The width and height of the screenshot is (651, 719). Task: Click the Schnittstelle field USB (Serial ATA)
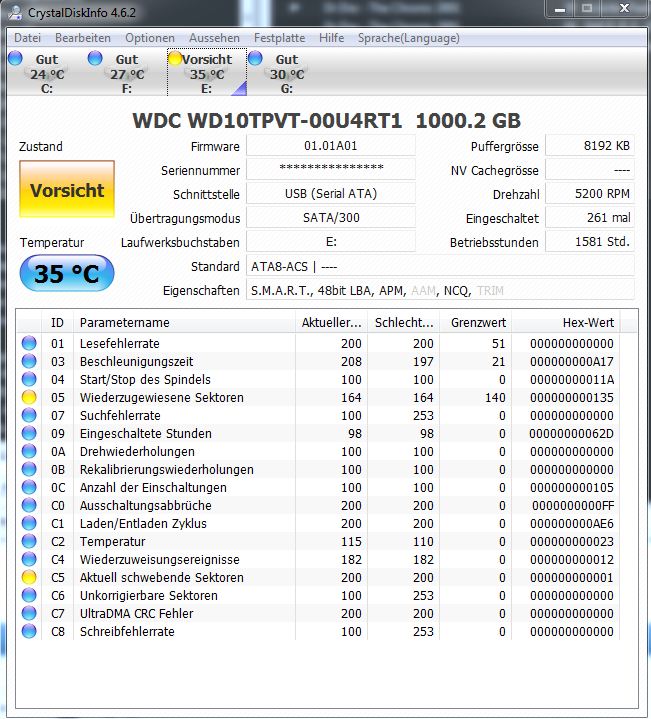[331, 194]
